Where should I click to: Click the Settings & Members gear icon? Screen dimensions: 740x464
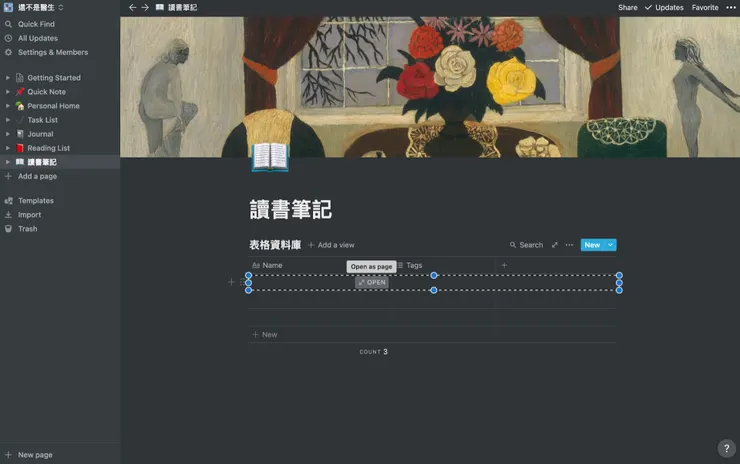(x=8, y=52)
